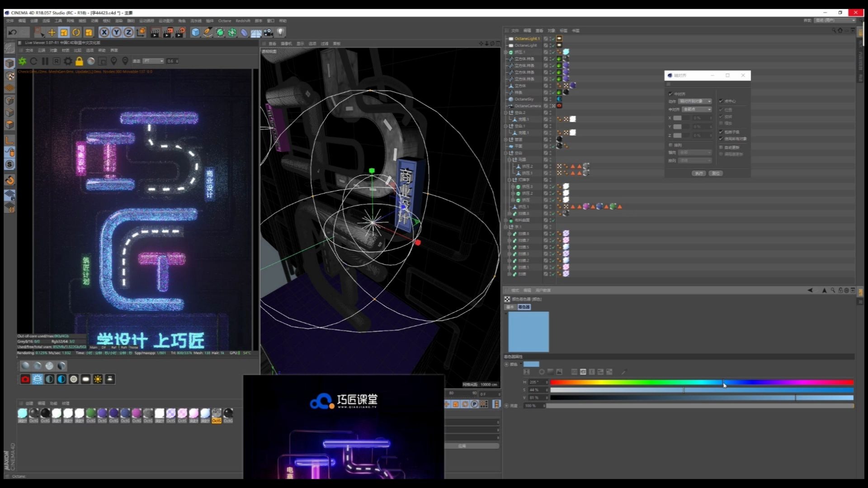Toggle the Y axis lock button
Image resolution: width=868 pixels, height=488 pixels.
tap(117, 32)
